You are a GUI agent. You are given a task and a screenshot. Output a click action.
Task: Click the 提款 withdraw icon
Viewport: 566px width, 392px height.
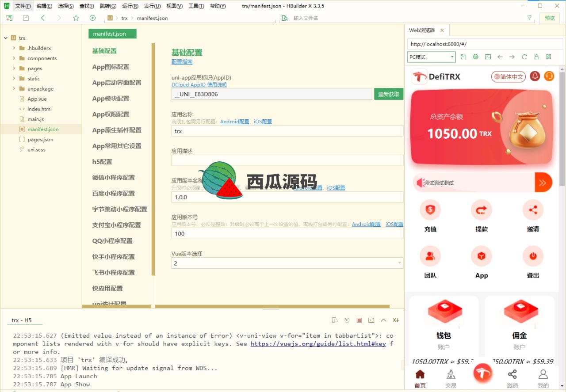coord(482,210)
